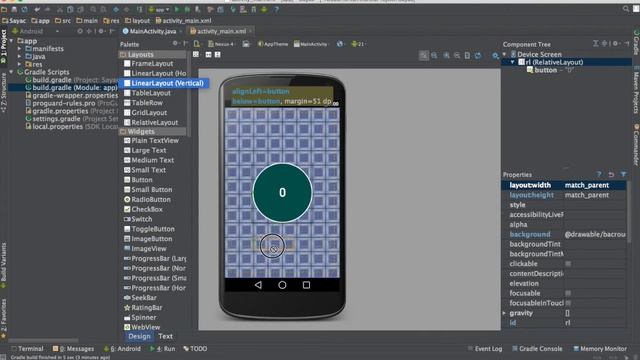The width and height of the screenshot is (640, 360).
Task: Toggle the focusable property checkbox
Action: [568, 293]
